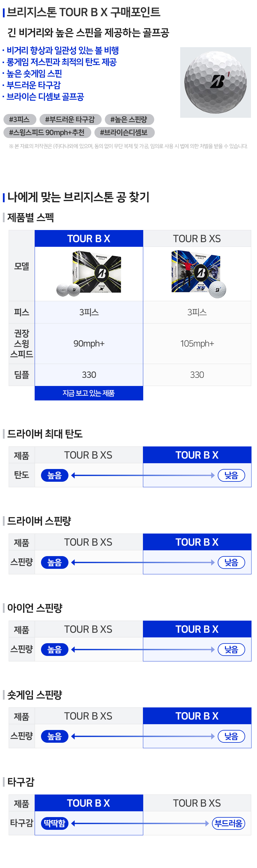Click the golf ball product photo
The image size is (257, 868).
(215, 82)
